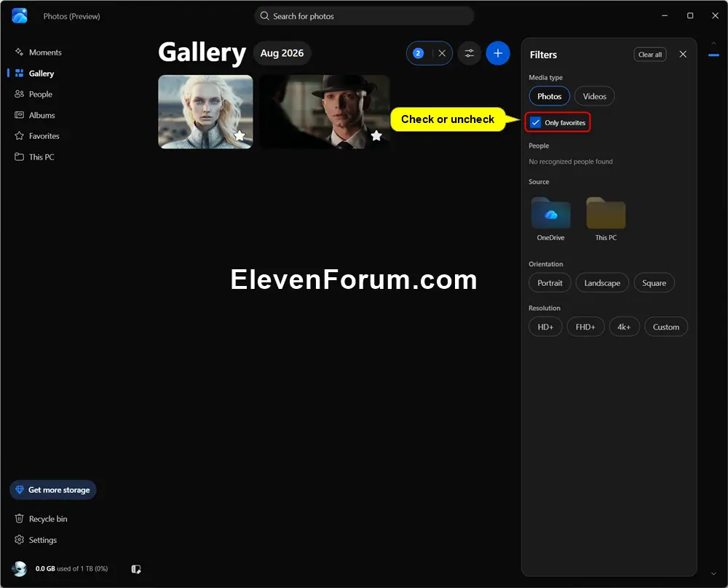Select the This PC source folder

tap(606, 218)
